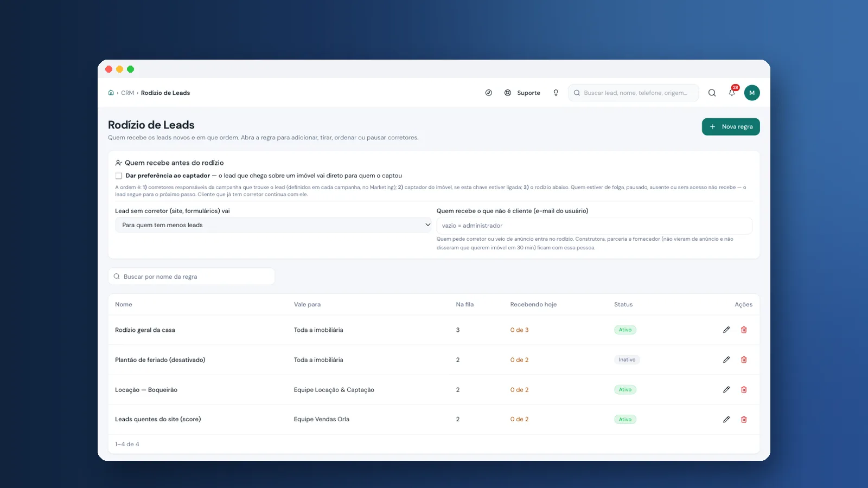Viewport: 868px width, 488px height.
Task: Edit the Leads quentes do site rule
Action: (x=726, y=419)
